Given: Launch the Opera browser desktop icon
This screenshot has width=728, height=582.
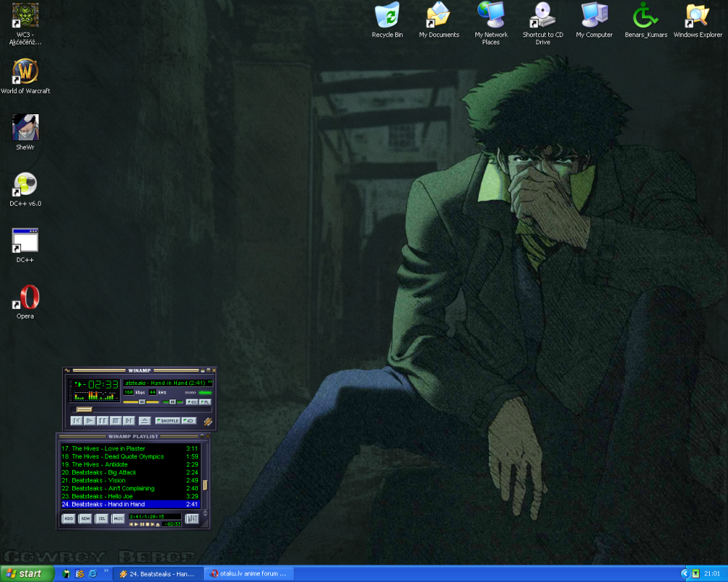Looking at the screenshot, I should click(25, 302).
